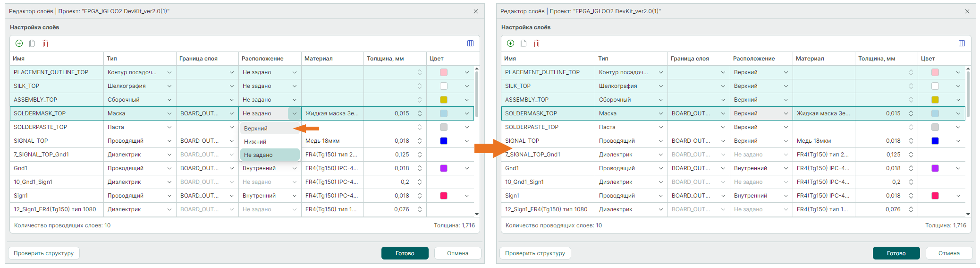Click the delete layer trash icon in right dialog
Viewport: 980px width, 268px height.
point(537,43)
